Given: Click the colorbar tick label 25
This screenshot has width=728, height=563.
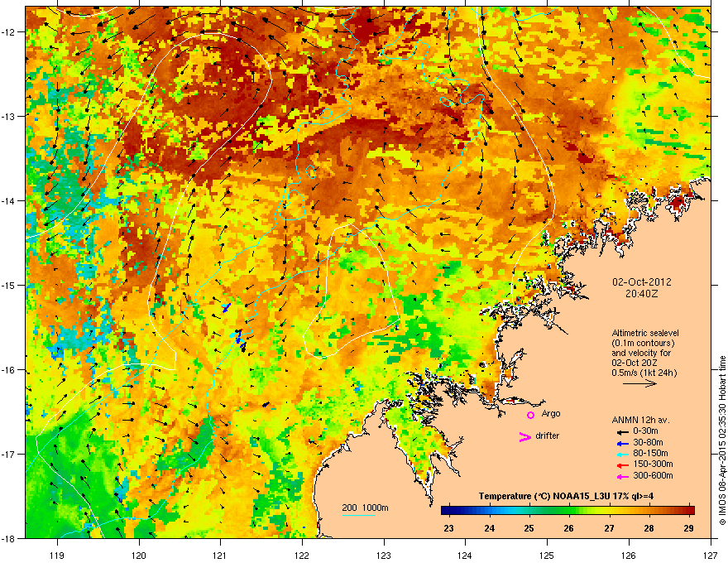Looking at the screenshot, I should (529, 528).
